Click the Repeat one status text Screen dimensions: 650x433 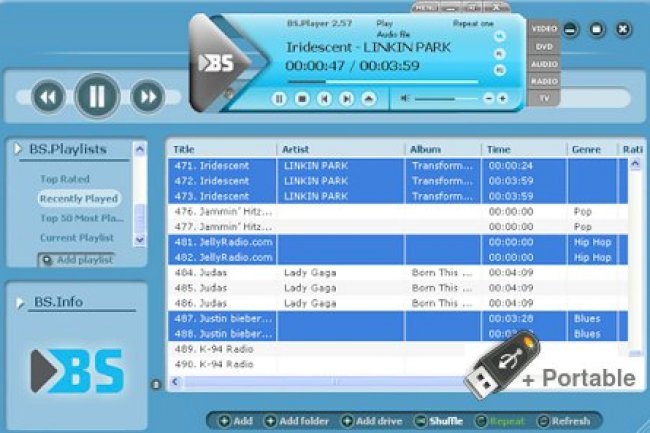tap(473, 24)
